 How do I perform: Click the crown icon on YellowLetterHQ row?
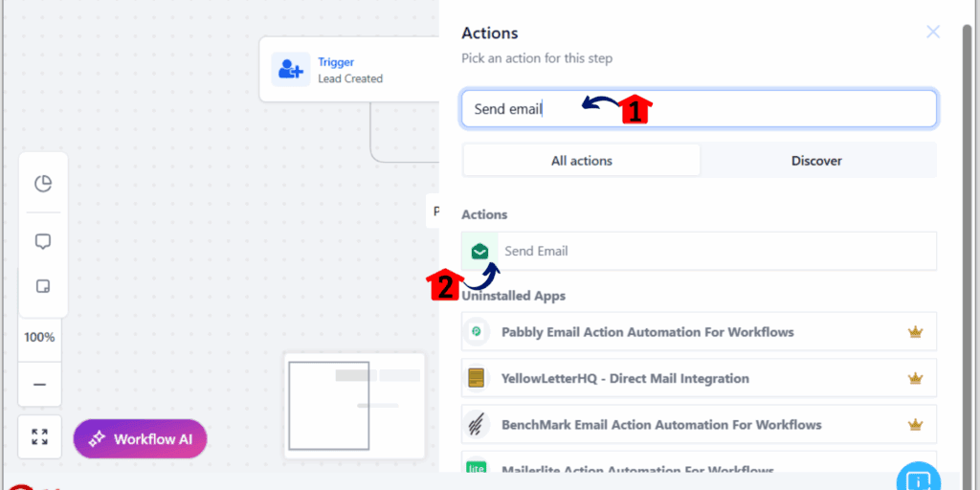(915, 378)
